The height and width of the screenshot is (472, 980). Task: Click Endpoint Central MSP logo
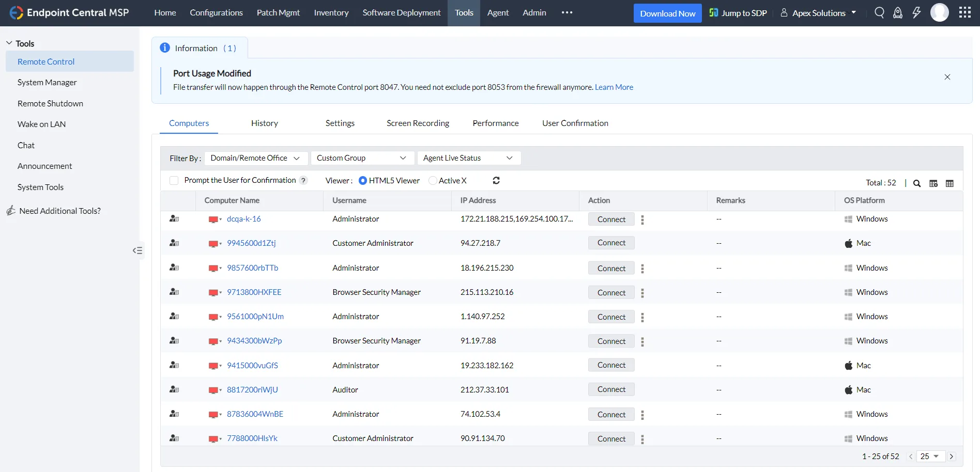69,12
